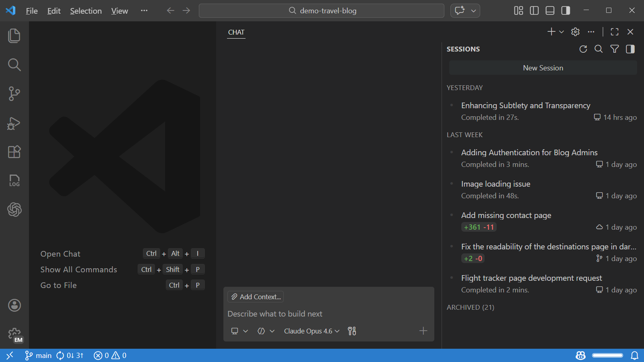Open the Search view
Image resolution: width=644 pixels, height=362 pixels.
(x=14, y=64)
